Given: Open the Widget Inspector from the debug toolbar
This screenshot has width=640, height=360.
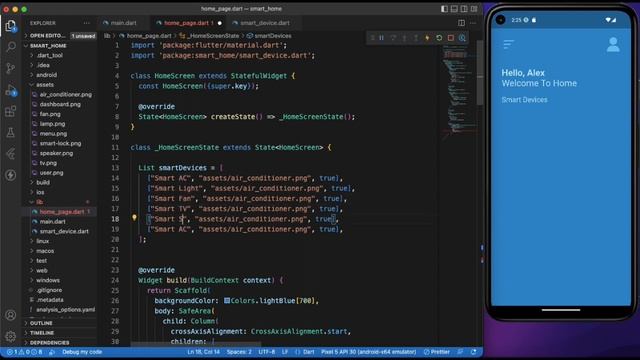Looking at the screenshot, I should [462, 38].
